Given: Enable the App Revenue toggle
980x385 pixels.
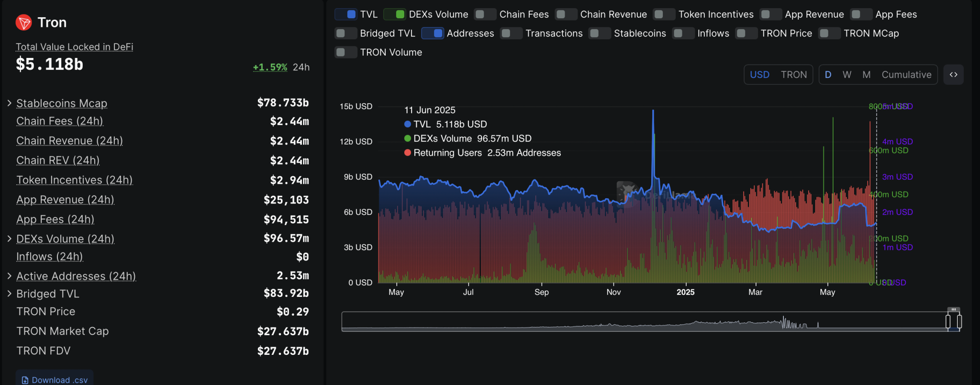Looking at the screenshot, I should point(771,14).
